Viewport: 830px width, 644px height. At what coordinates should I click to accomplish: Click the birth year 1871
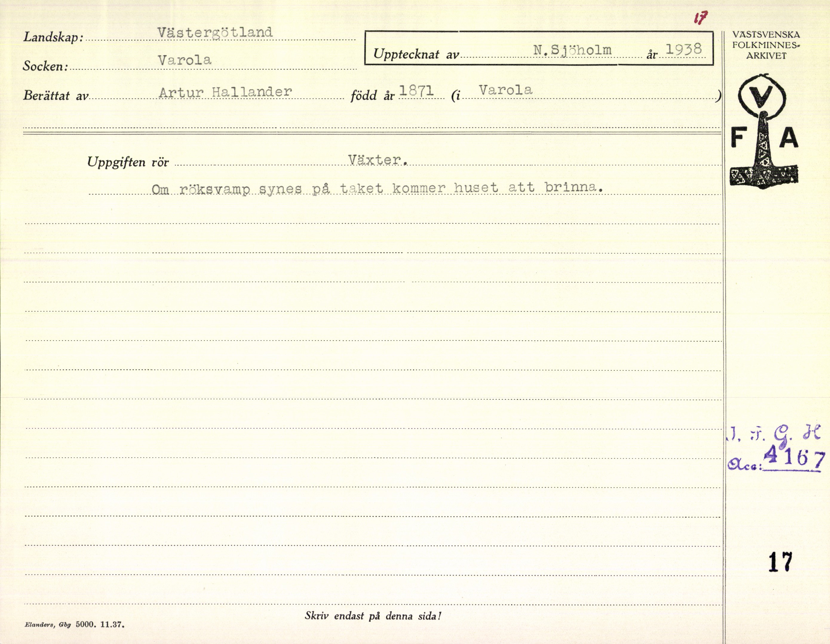(417, 91)
